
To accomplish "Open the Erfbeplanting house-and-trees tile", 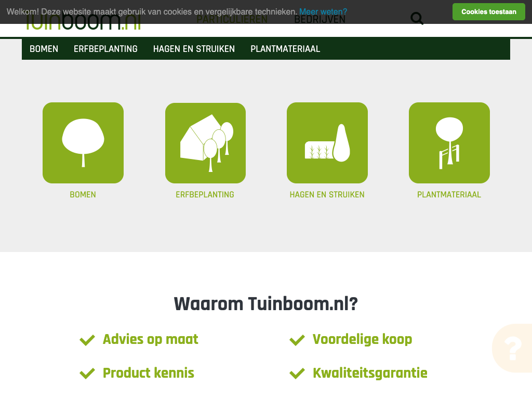I will (x=205, y=143).
